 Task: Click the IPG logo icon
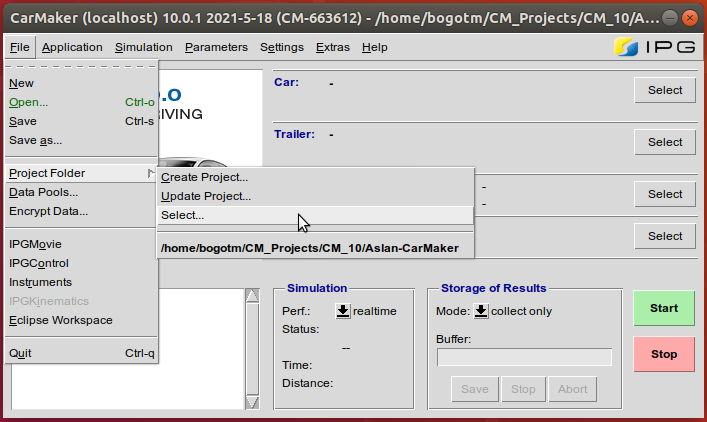tap(626, 47)
